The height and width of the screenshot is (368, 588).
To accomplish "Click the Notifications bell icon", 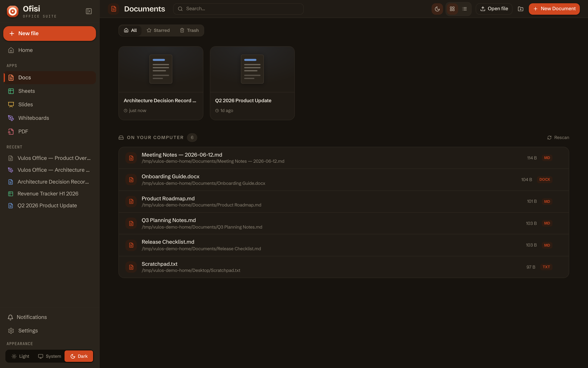I will (x=10, y=317).
